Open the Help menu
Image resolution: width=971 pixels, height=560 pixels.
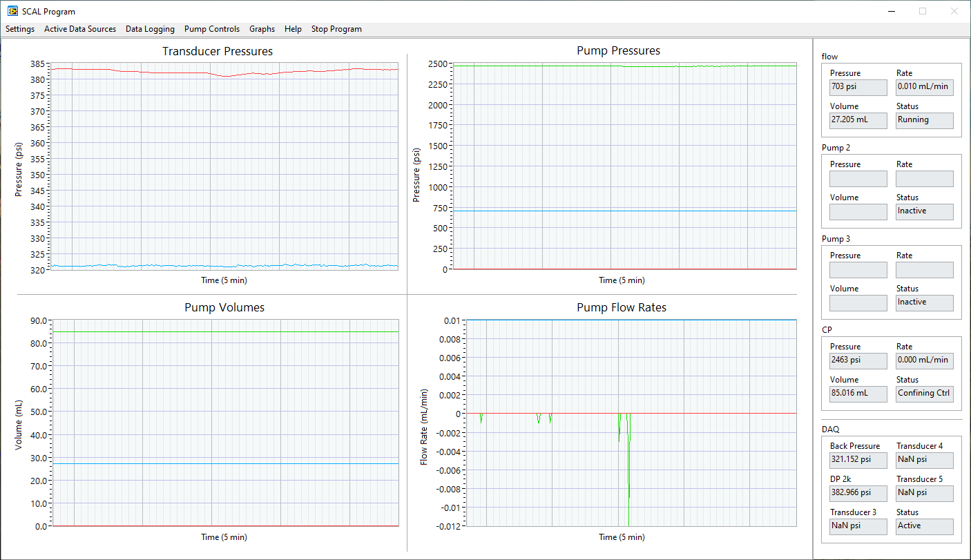point(293,29)
